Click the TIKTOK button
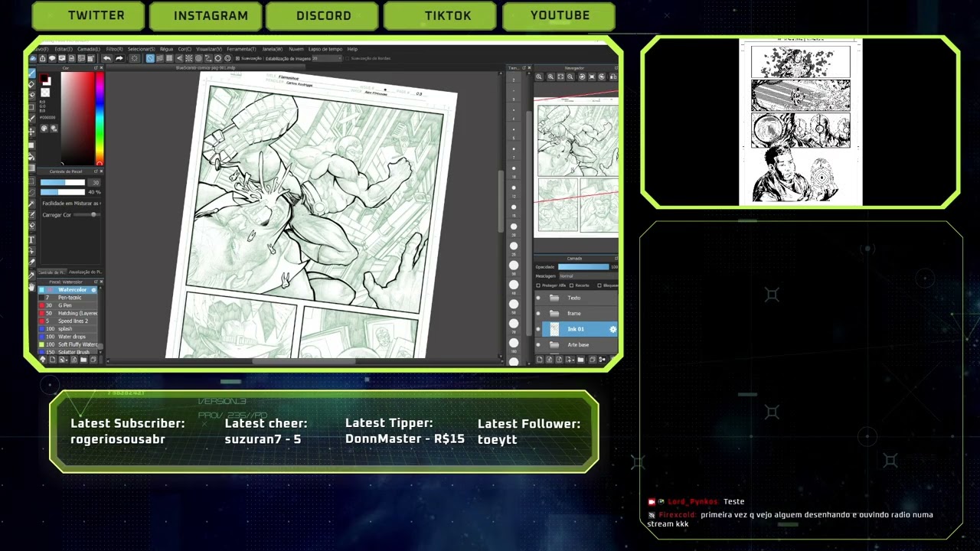Viewport: 980px width, 551px height. [x=440, y=15]
